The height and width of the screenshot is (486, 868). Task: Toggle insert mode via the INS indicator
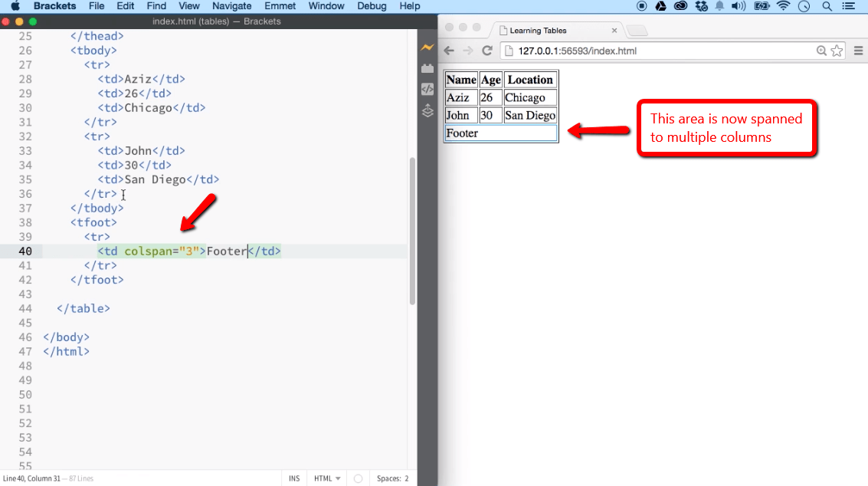tap(293, 478)
